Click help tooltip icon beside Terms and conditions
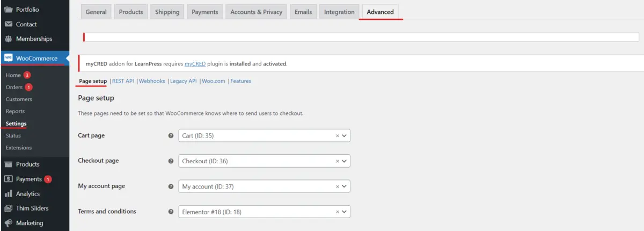Image resolution: width=644 pixels, height=231 pixels. 171,212
